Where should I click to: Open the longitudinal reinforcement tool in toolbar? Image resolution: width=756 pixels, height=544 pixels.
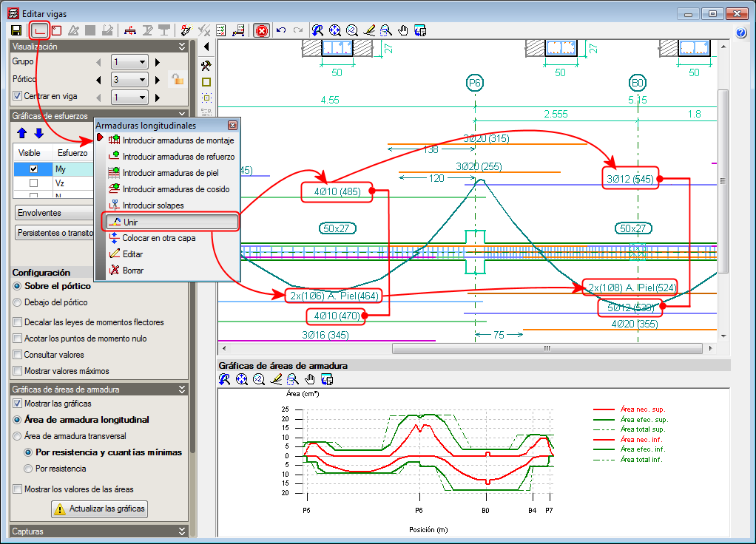(x=39, y=30)
